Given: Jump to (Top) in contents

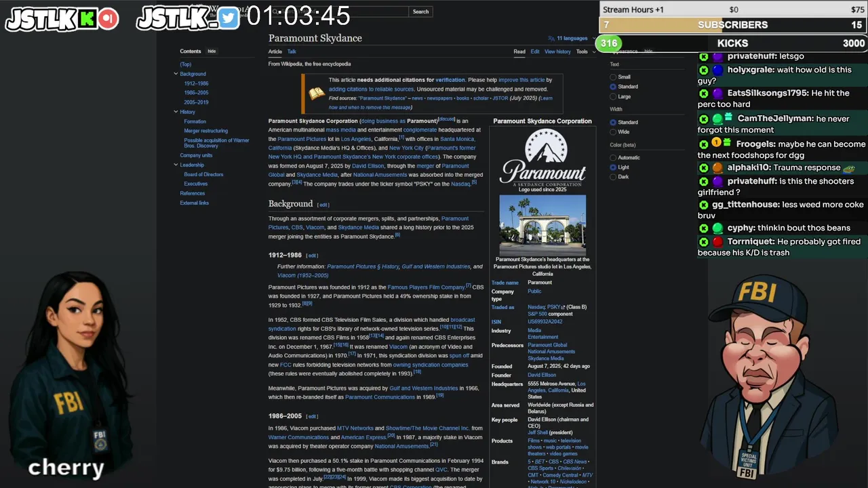Looking at the screenshot, I should (185, 64).
